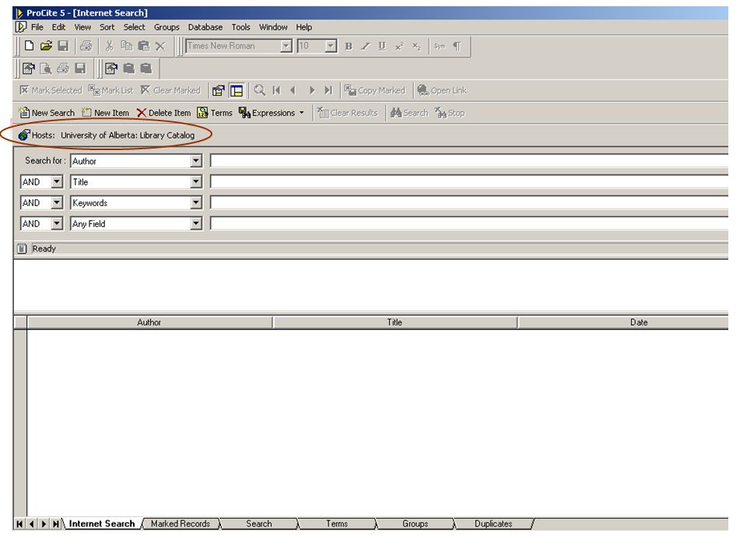Open the Title search field dropdown
The height and width of the screenshot is (560, 747).
click(x=196, y=182)
